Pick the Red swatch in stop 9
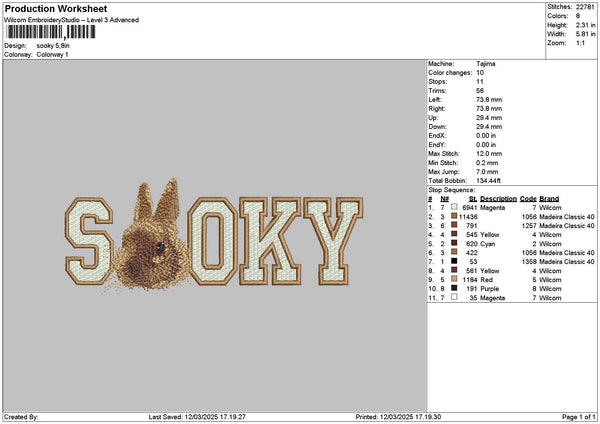Screen dimensions: 600x424 [x=454, y=279]
